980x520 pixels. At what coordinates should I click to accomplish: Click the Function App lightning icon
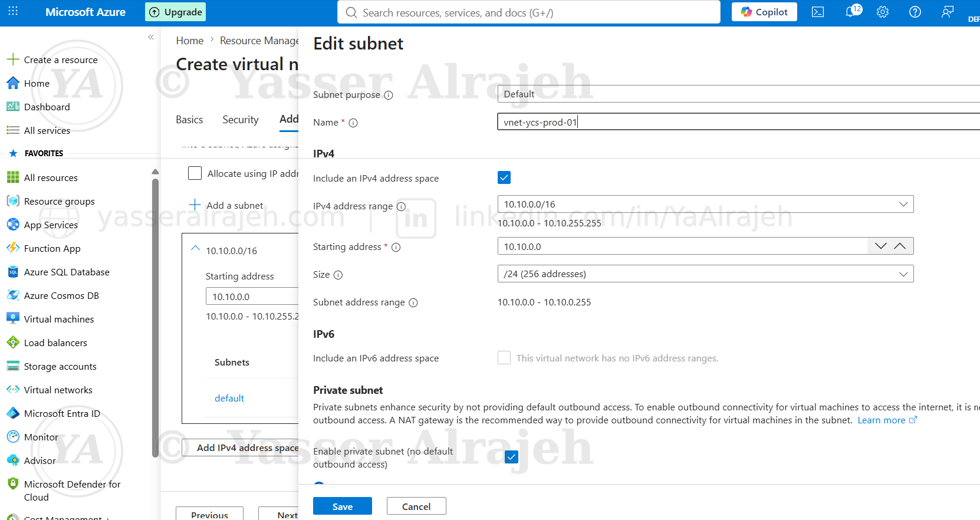click(13, 248)
